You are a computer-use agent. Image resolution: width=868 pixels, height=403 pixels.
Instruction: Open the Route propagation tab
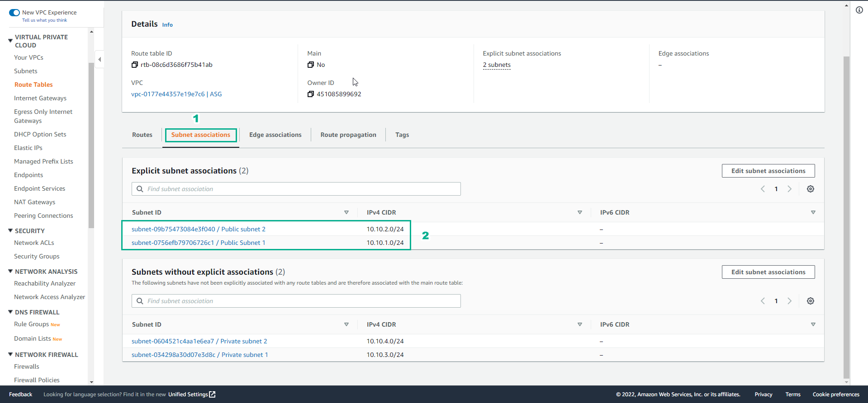[x=348, y=135]
